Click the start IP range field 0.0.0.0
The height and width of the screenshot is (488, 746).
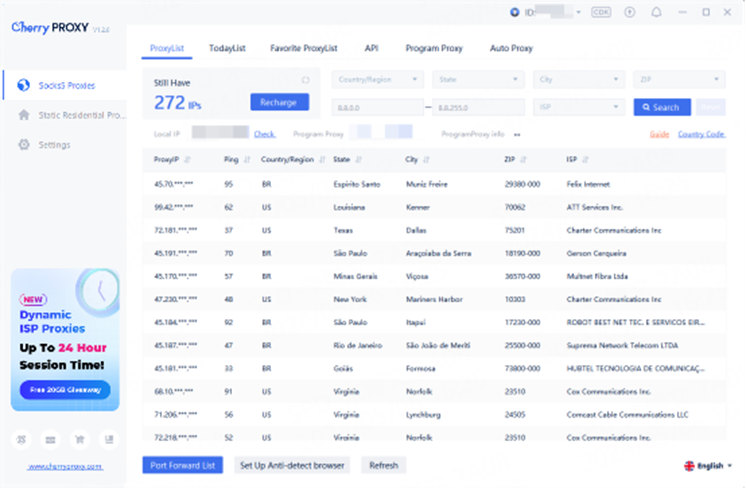[378, 107]
